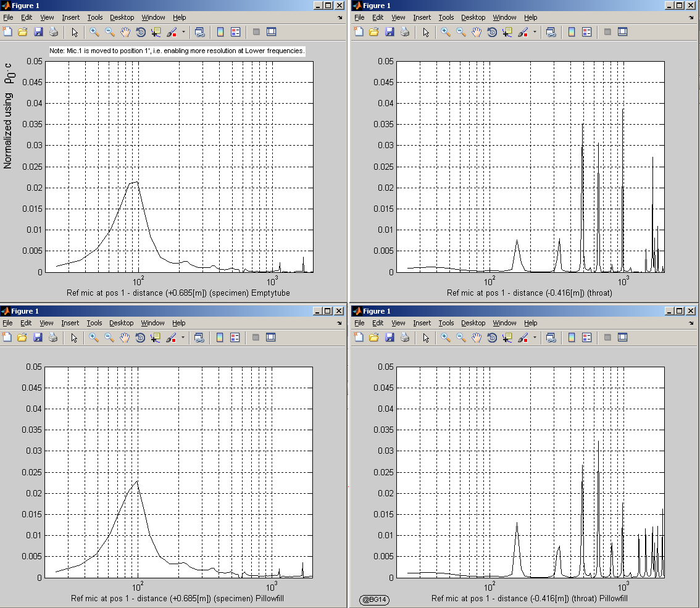The width and height of the screenshot is (700, 608).
Task: Click Show Plot Tools in specimen Pillowfill window
Action: (271, 338)
